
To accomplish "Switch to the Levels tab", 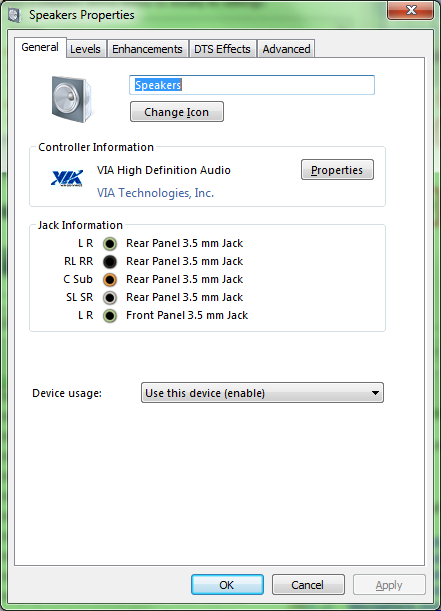I will click(86, 49).
